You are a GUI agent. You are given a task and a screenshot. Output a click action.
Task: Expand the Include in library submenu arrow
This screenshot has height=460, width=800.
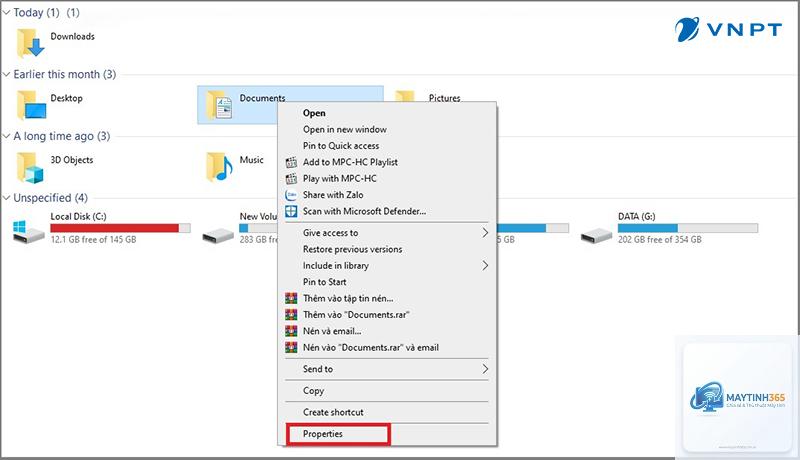pyautogui.click(x=485, y=265)
